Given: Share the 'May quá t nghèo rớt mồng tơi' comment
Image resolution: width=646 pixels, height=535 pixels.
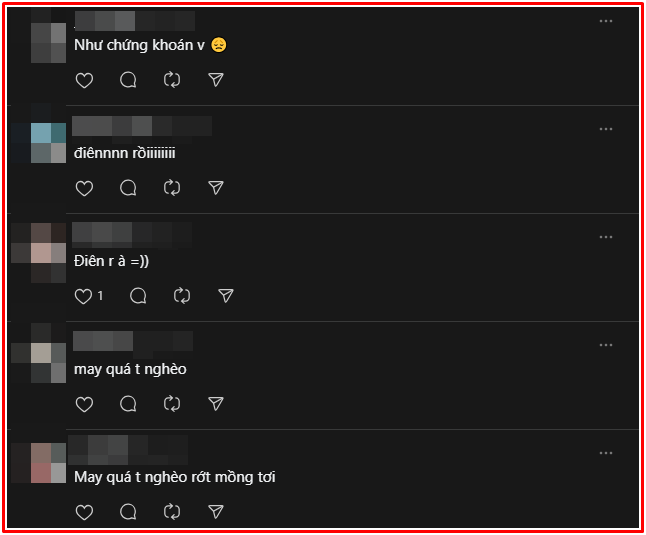Looking at the screenshot, I should [216, 512].
